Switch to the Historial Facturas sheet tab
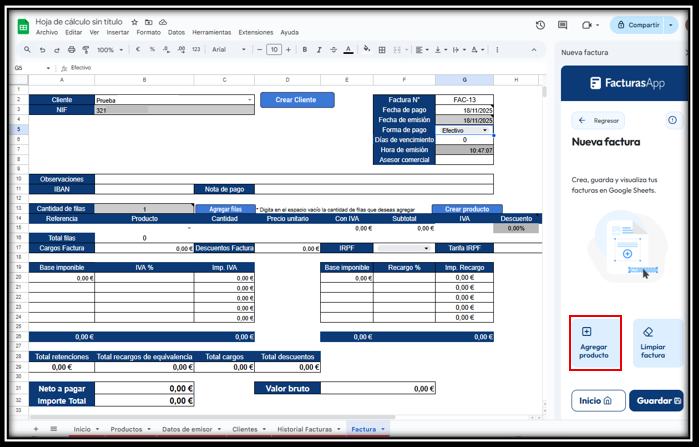 [x=304, y=428]
